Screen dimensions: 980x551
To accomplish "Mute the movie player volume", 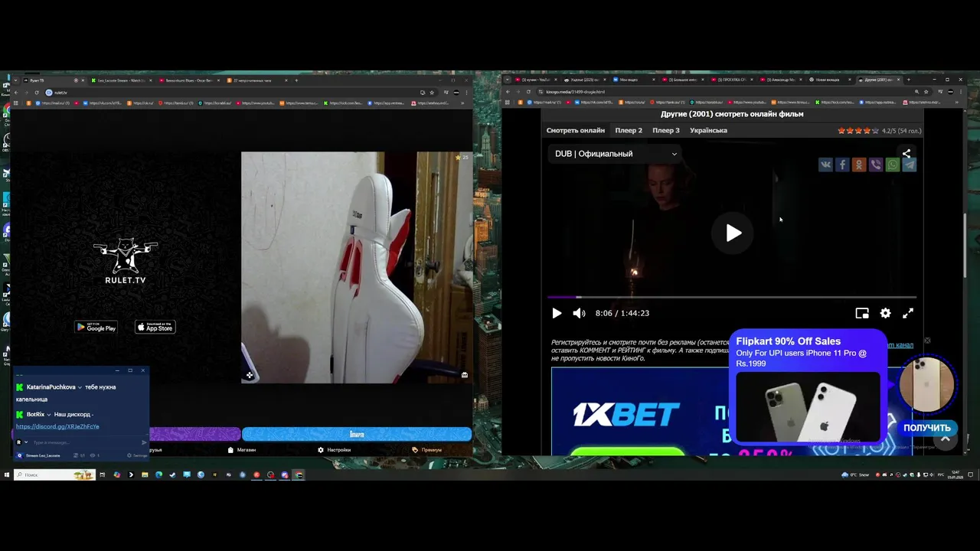I will pyautogui.click(x=579, y=313).
